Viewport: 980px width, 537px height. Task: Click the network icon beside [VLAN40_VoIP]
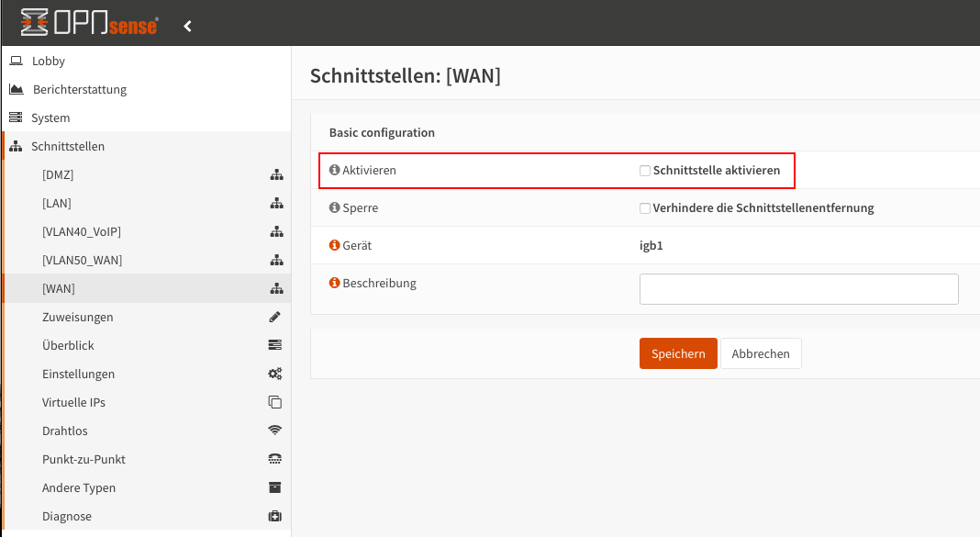[x=275, y=232]
